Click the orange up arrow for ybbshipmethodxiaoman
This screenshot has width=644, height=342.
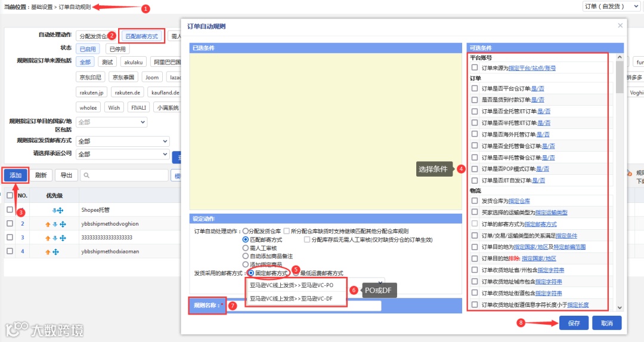point(48,252)
